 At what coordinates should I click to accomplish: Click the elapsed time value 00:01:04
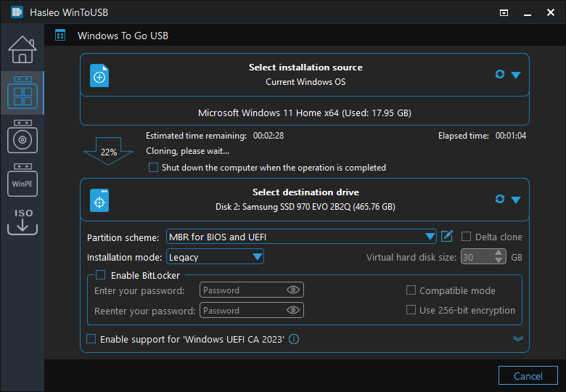511,136
